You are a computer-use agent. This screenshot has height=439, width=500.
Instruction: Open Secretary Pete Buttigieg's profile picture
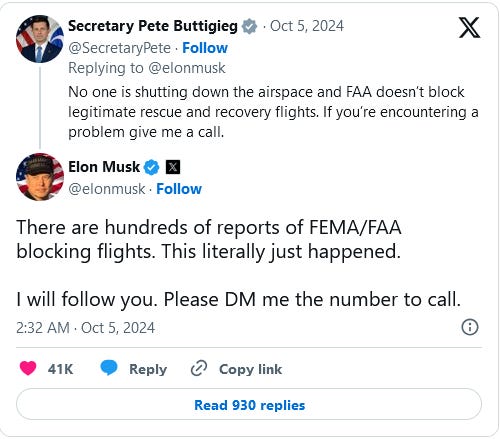40,39
